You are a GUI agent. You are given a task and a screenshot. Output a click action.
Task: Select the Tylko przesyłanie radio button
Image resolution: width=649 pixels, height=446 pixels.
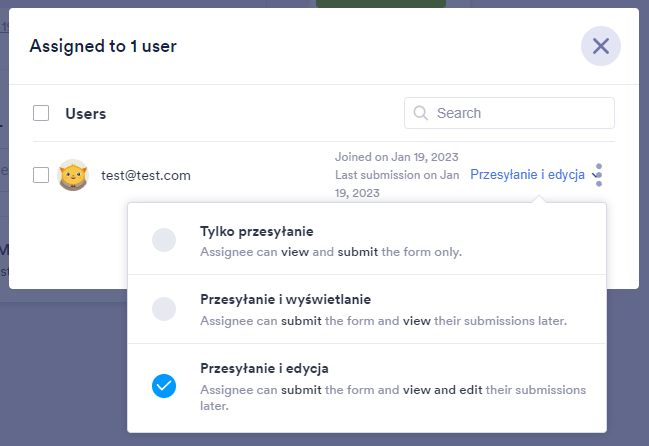(164, 240)
